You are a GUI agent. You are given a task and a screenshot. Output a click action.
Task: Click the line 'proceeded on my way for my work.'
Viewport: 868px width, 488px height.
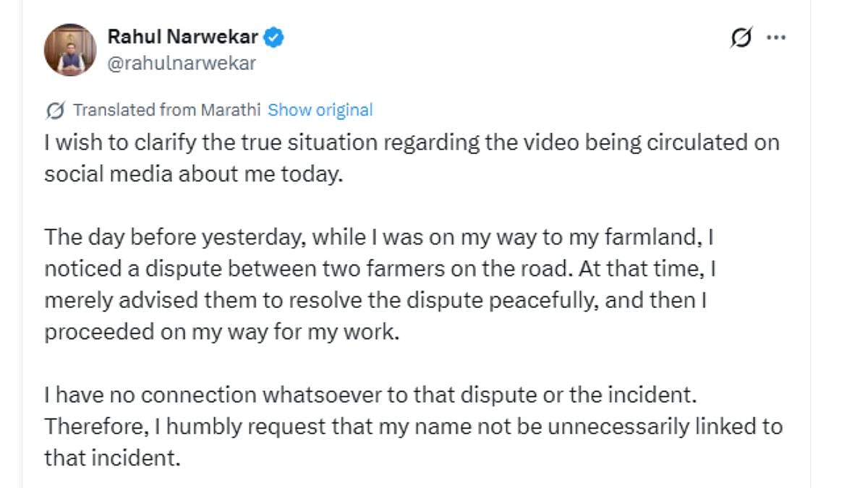[x=221, y=333]
